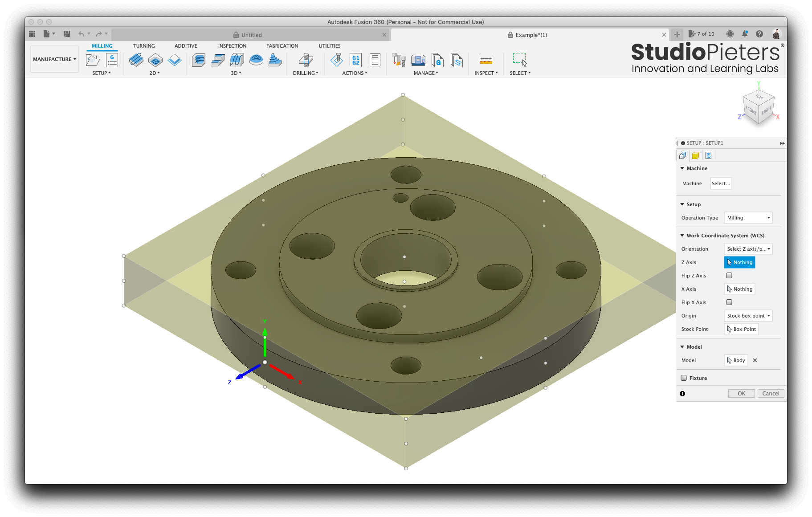Image resolution: width=812 pixels, height=517 pixels.
Task: Open the Machine Library icon
Action: [418, 60]
